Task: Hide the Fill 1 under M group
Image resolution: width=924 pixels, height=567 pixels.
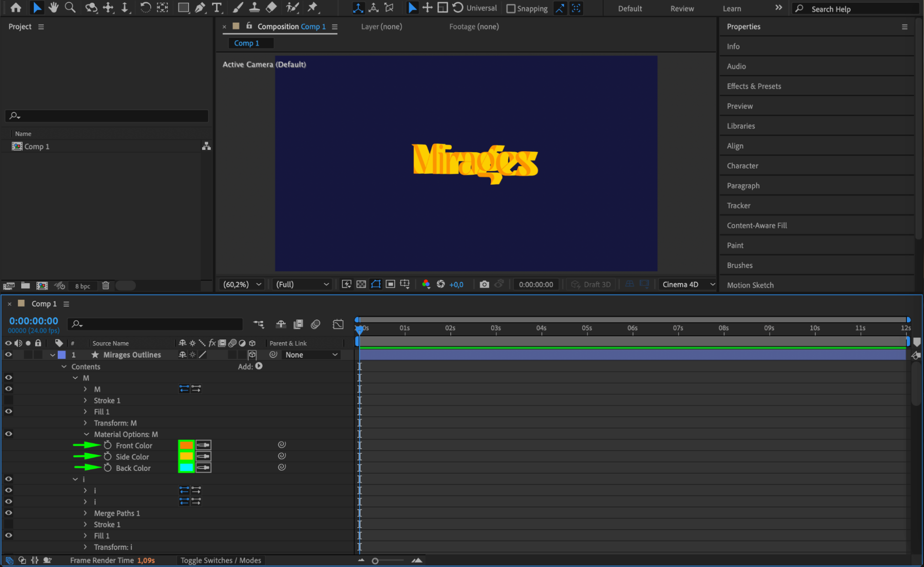Action: tap(8, 412)
